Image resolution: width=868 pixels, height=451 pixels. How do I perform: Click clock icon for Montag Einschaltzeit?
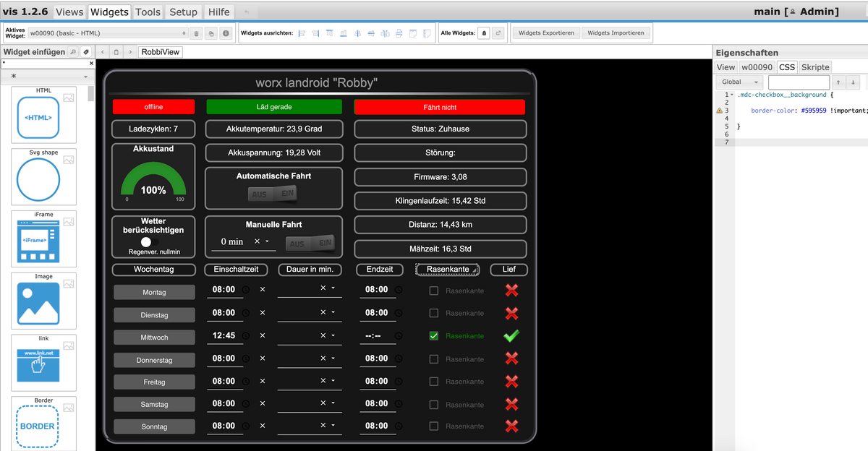(246, 290)
